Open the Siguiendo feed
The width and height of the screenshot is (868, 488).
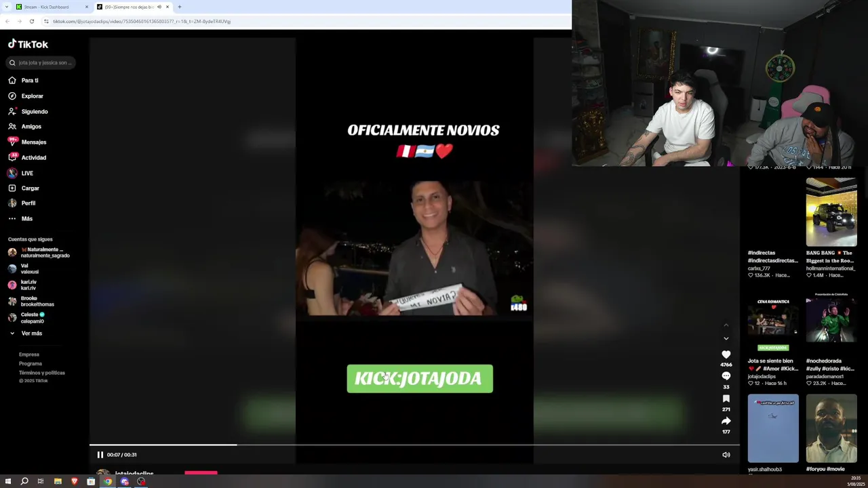click(x=35, y=111)
